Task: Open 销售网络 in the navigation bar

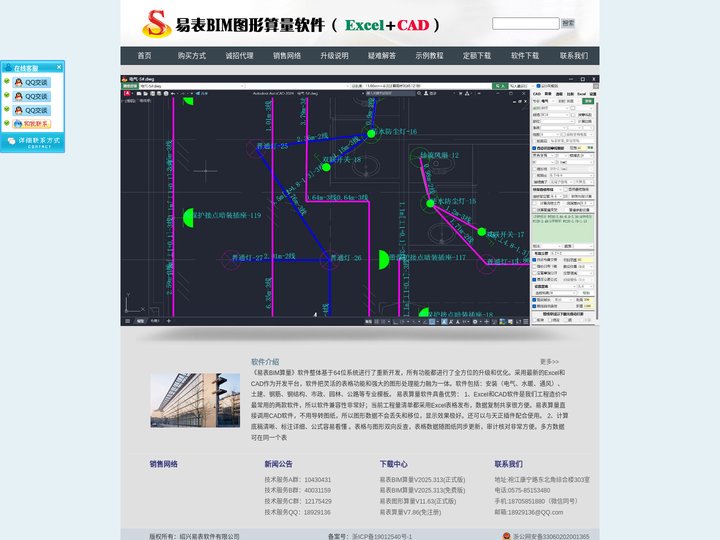Action: 287,56
